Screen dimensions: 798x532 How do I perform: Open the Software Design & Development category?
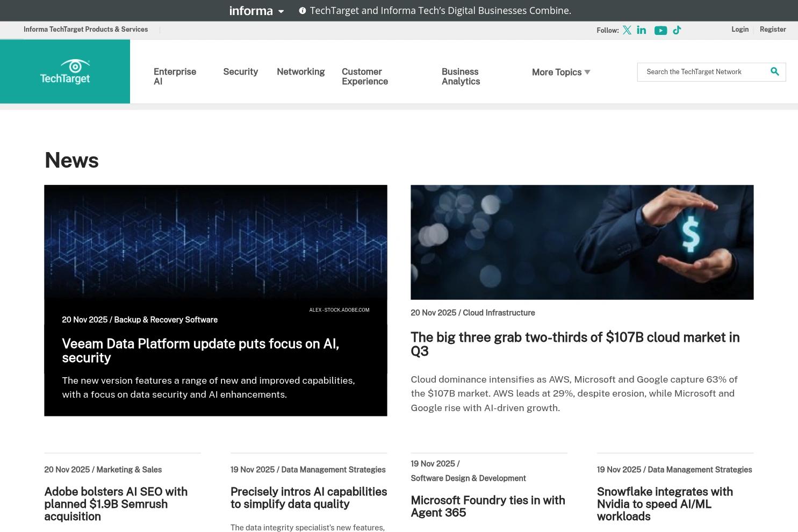coord(468,478)
